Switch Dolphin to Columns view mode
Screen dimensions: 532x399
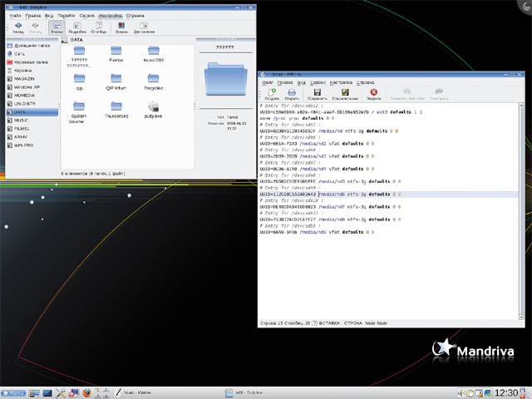(x=100, y=27)
